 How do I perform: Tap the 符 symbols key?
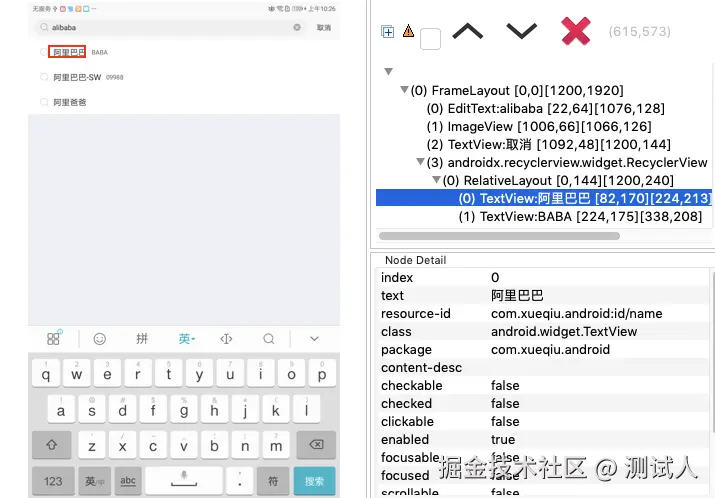273,481
